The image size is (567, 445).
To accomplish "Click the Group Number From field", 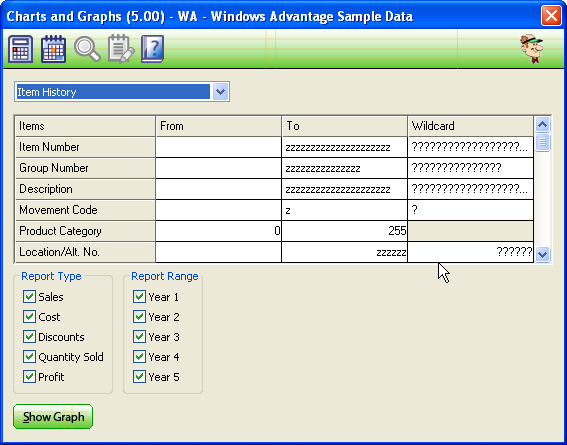I will click(x=218, y=168).
